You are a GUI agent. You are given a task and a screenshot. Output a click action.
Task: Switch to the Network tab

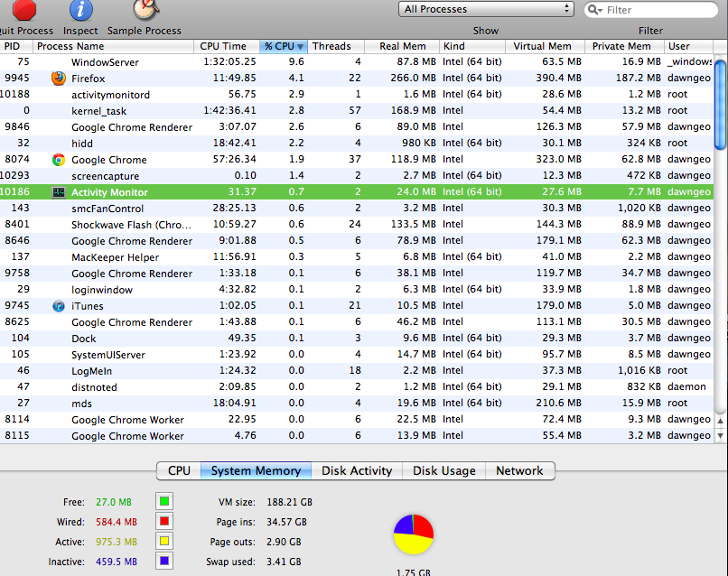(x=519, y=470)
